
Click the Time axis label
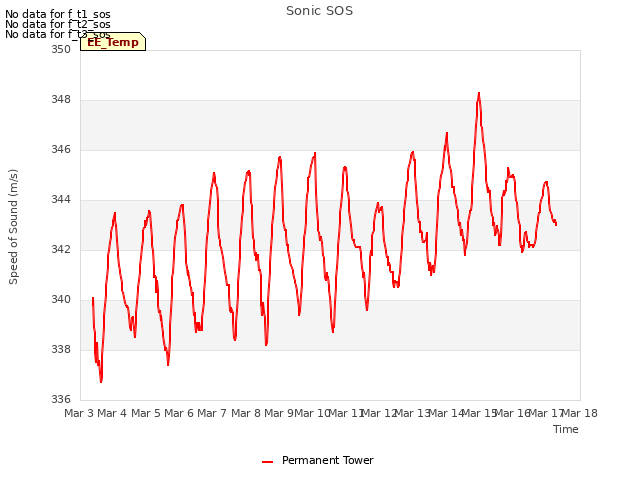coord(566,429)
